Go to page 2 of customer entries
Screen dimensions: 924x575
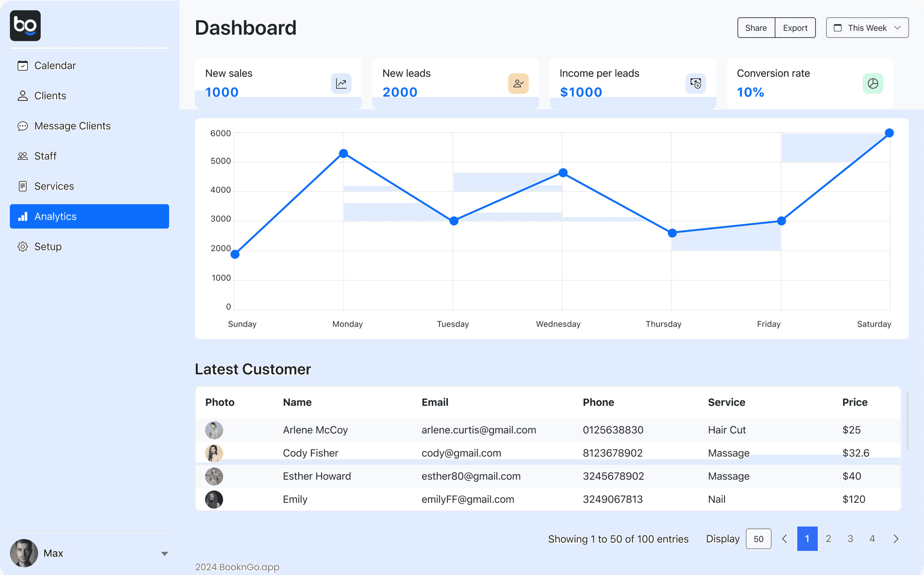tap(828, 539)
